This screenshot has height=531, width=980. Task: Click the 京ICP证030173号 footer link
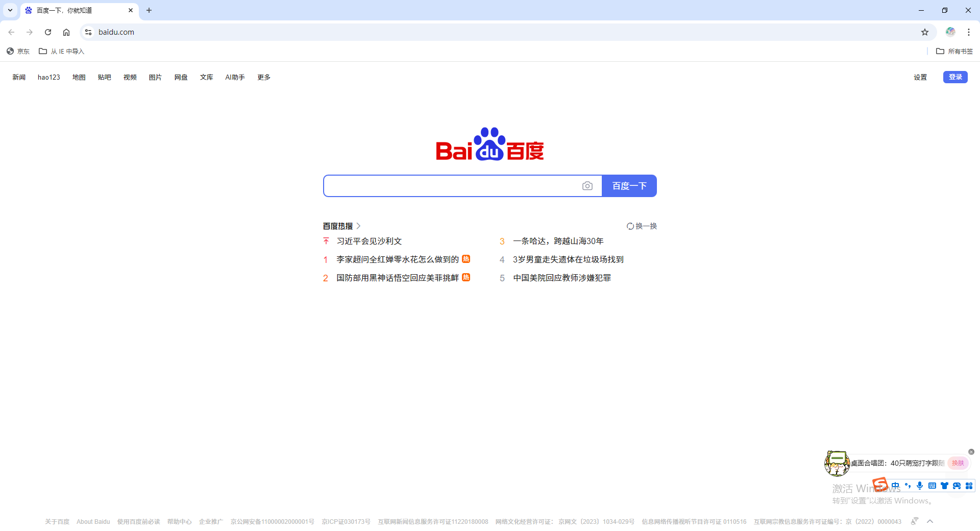(x=346, y=522)
